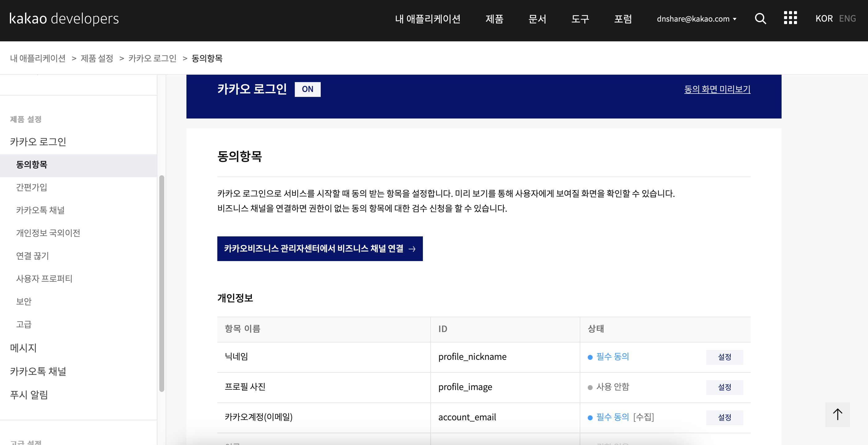Select 개인정보 국외이전 in sidebar
The image size is (868, 445).
tap(48, 233)
